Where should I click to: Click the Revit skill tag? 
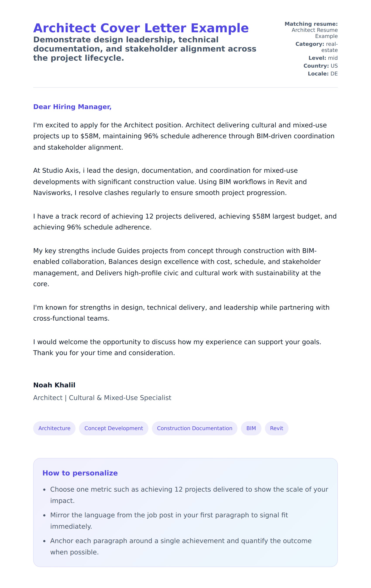pyautogui.click(x=277, y=428)
